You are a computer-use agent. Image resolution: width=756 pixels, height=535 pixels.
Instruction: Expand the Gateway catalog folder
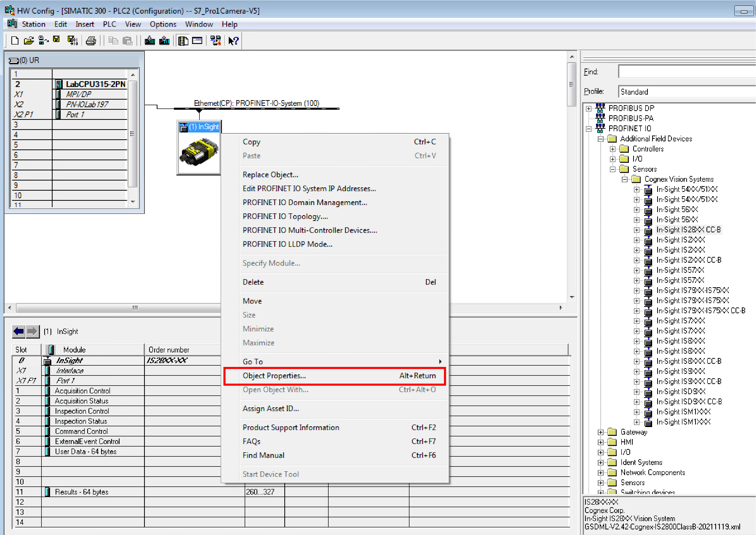point(601,432)
